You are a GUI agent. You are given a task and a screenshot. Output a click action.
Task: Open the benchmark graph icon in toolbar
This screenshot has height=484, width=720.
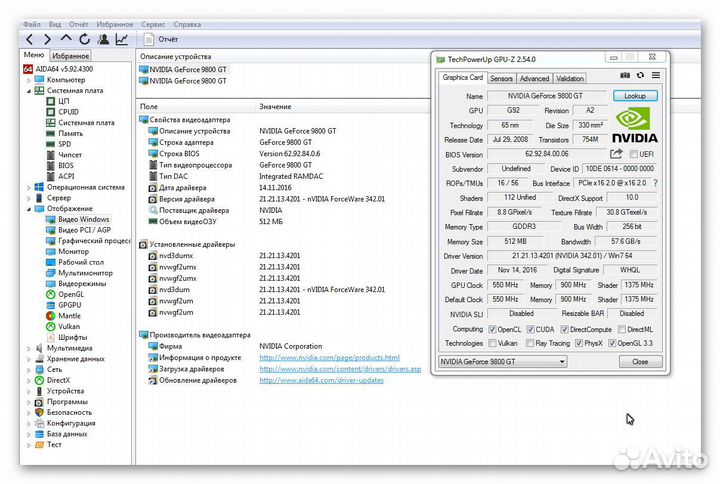[x=121, y=39]
